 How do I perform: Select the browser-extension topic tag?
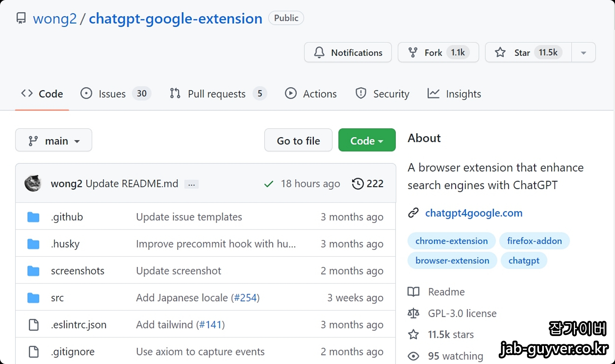452,261
